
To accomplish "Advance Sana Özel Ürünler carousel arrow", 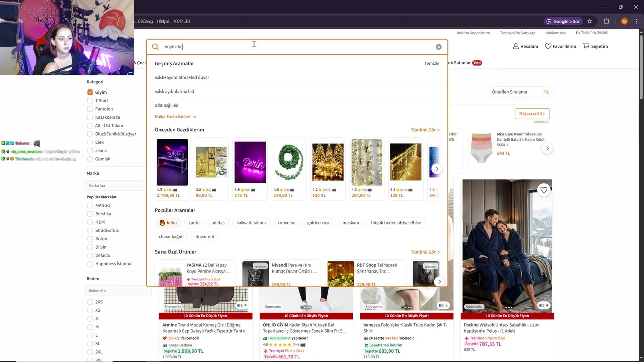I will point(439,282).
